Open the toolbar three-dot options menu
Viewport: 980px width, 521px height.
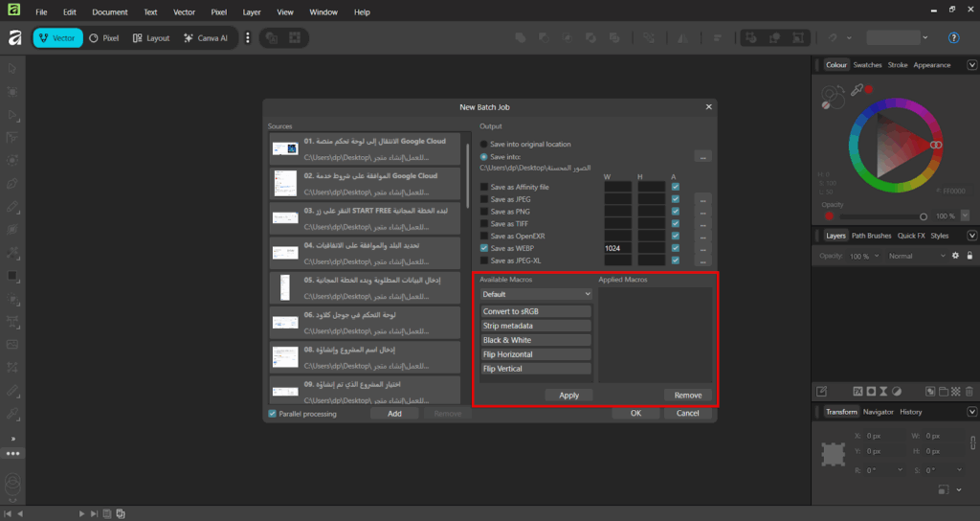pyautogui.click(x=248, y=37)
